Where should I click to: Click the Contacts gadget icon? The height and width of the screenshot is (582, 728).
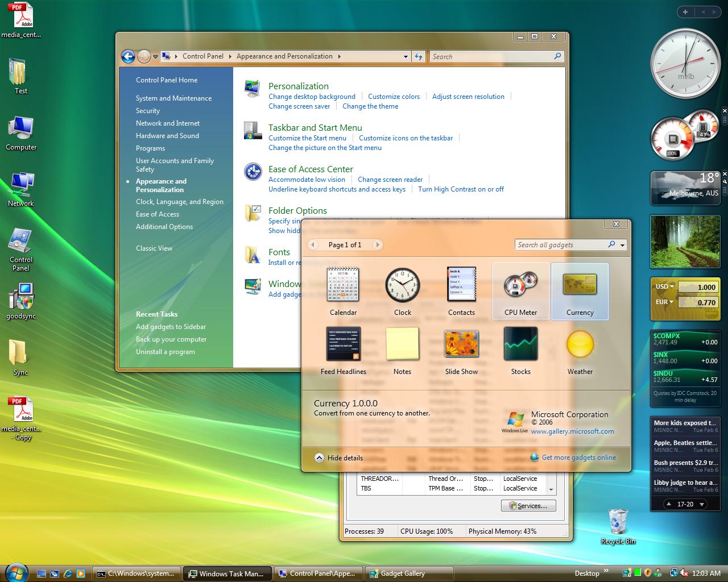coord(461,284)
